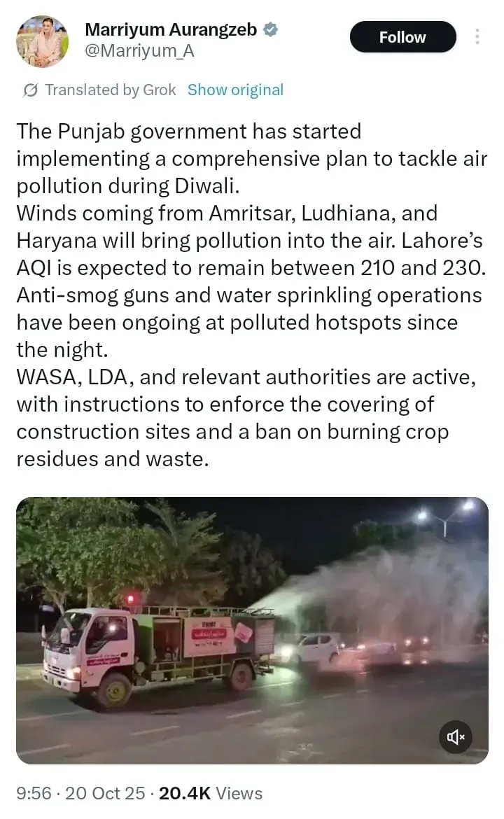Open the @Marriyum_A handle

(139, 51)
